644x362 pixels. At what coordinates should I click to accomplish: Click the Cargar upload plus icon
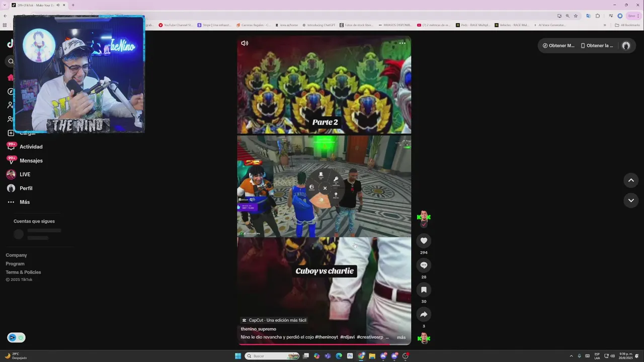[11, 133]
